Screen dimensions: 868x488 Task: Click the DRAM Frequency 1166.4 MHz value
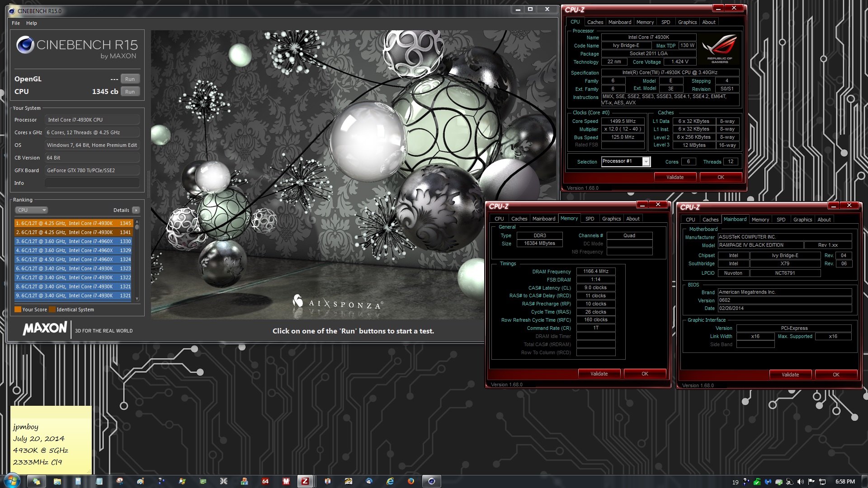(x=596, y=271)
